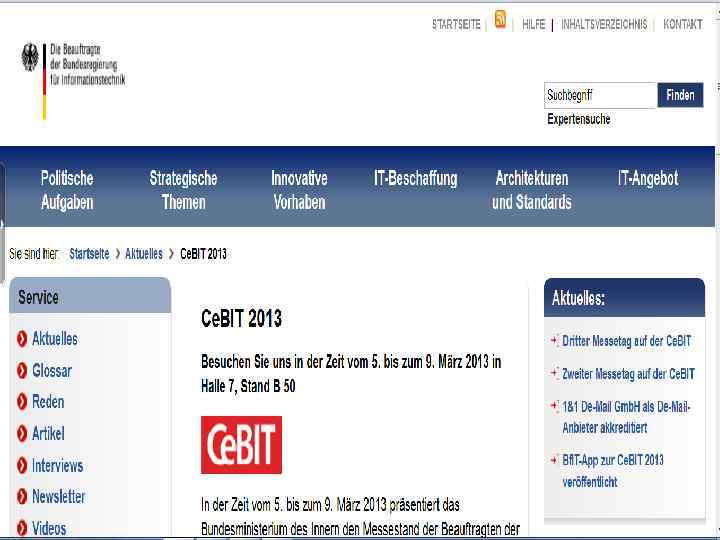Open Artikel in Service sidebar
This screenshot has width=720, height=540.
point(48,433)
